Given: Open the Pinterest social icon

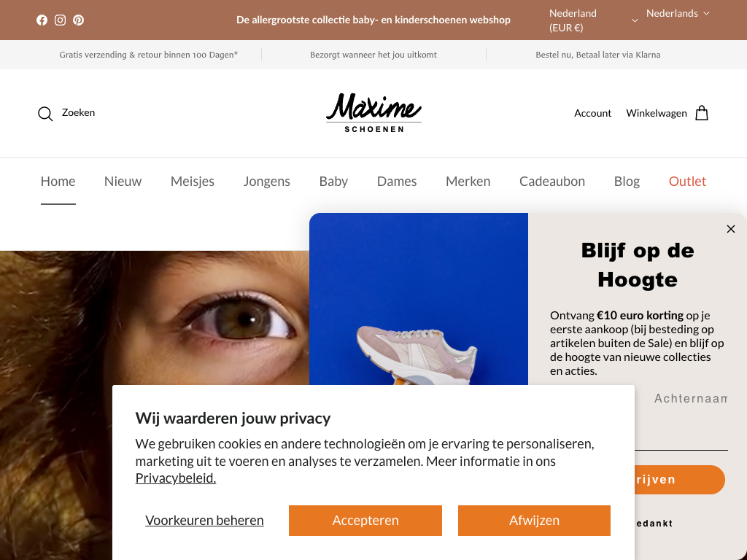Looking at the screenshot, I should tap(79, 20).
